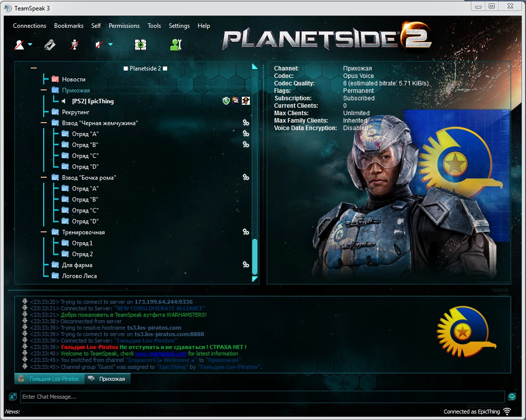Viewport: 526px width, 420px height.
Task: Select Отряд "C" under Взвод "Черная жемчужина"
Action: click(85, 156)
